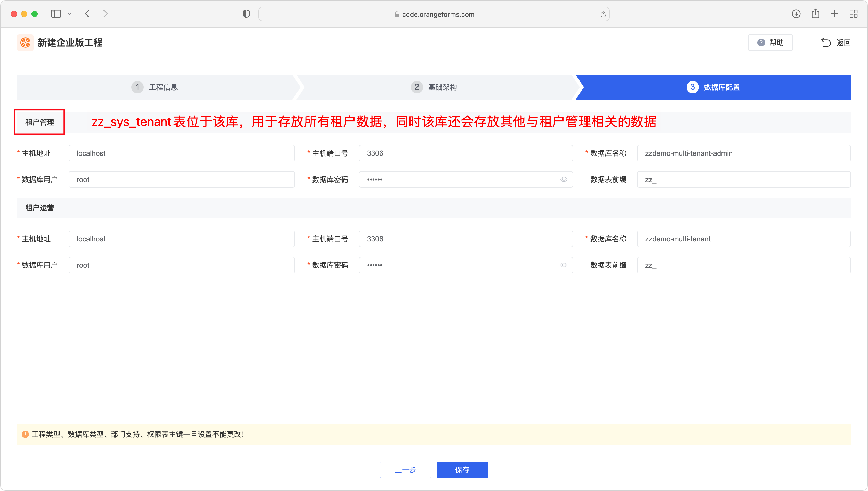This screenshot has height=491, width=868.
Task: Expand the sidebar options chevron
Action: 70,14
